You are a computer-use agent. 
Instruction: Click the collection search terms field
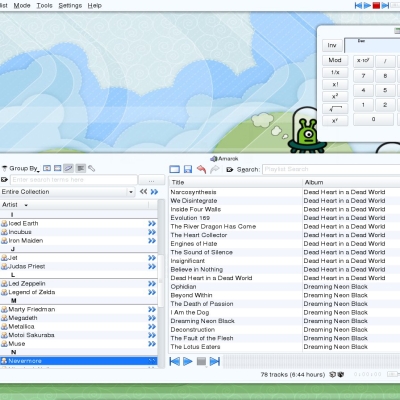point(74,180)
